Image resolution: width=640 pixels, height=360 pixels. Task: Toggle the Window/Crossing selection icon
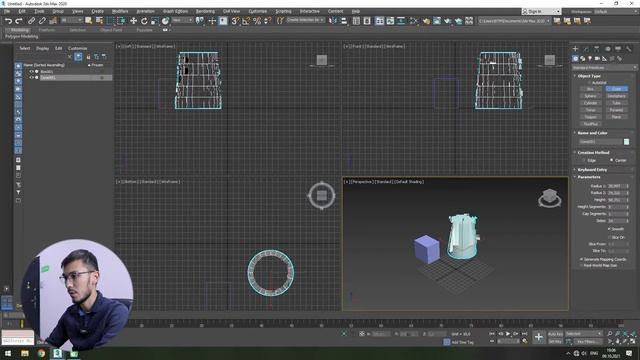pyautogui.click(x=121, y=21)
